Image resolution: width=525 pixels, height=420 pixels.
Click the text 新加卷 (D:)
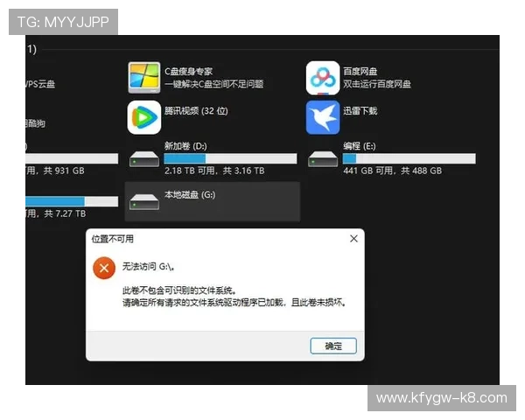coord(185,146)
